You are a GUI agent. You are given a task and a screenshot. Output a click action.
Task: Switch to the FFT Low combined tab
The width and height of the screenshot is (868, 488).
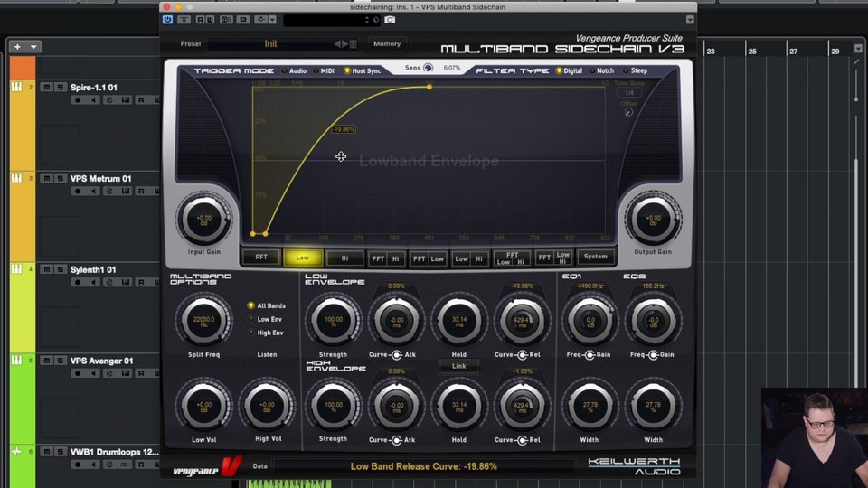pos(429,258)
